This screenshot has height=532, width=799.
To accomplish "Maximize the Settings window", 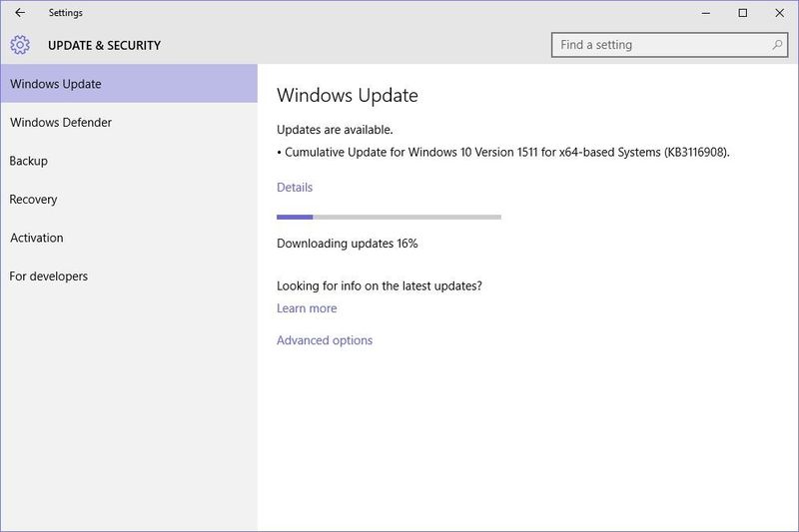I will tap(743, 13).
